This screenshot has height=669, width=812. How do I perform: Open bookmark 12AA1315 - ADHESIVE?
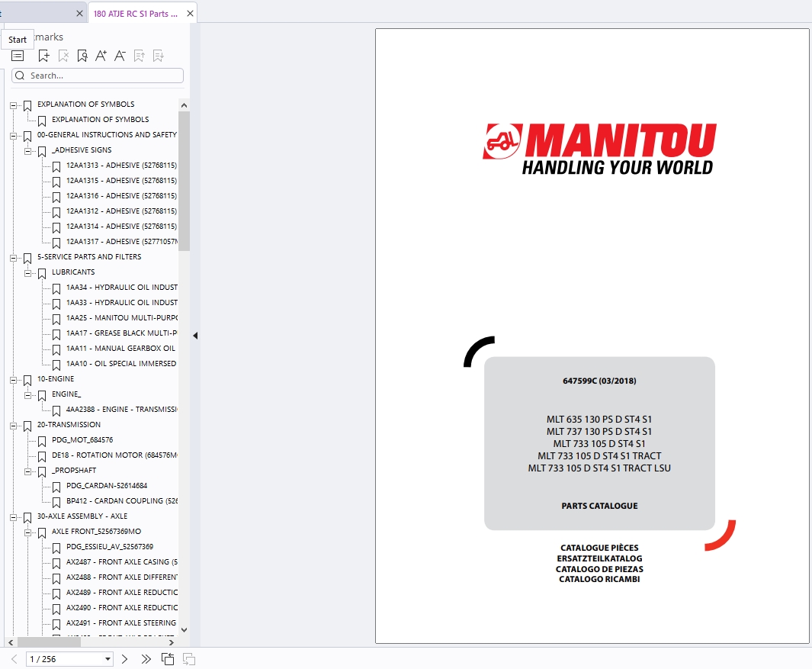pyautogui.click(x=121, y=180)
